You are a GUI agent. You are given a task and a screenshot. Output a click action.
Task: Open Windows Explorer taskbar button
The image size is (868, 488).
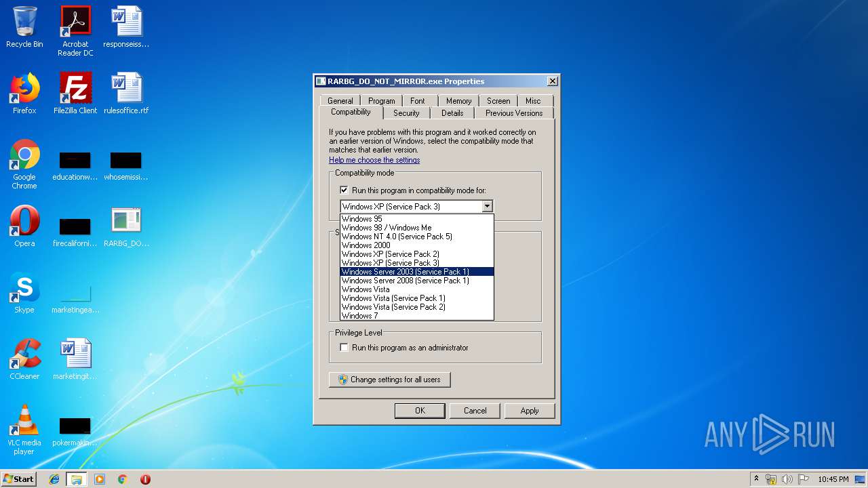[77, 479]
